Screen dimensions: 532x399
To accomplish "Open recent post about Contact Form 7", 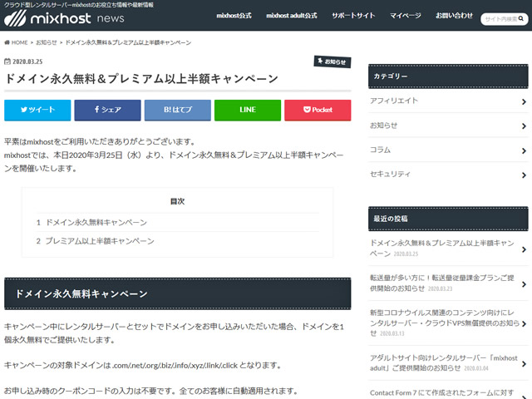I will (x=441, y=393).
